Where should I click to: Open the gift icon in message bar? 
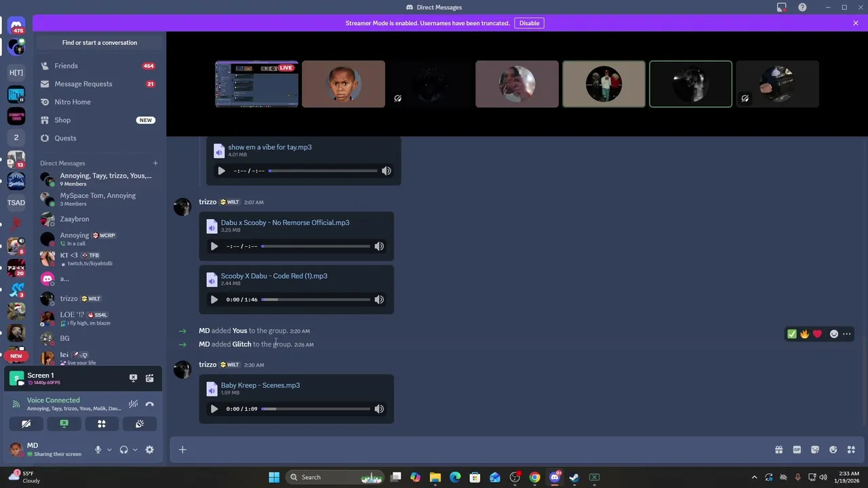tap(778, 449)
